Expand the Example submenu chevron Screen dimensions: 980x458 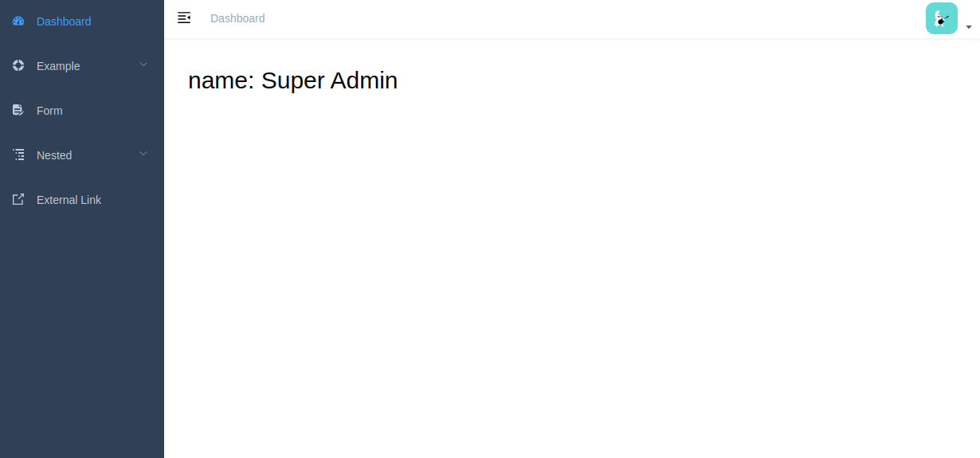point(143,65)
